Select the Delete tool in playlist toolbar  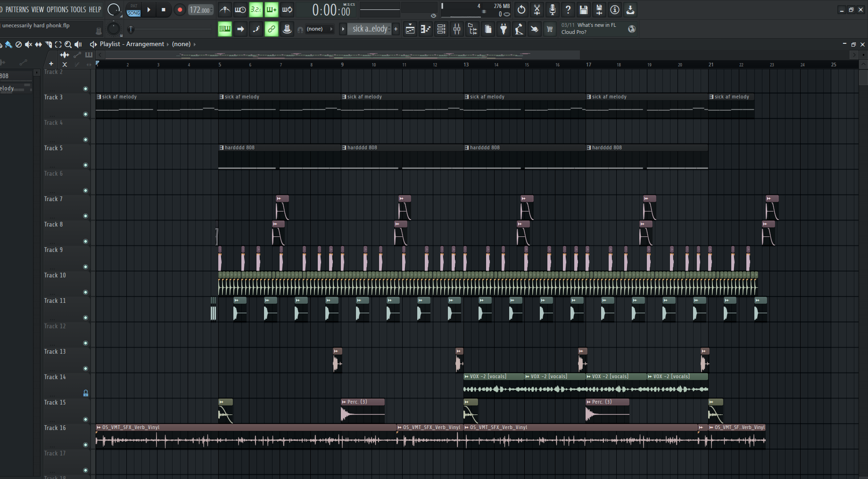click(x=18, y=44)
